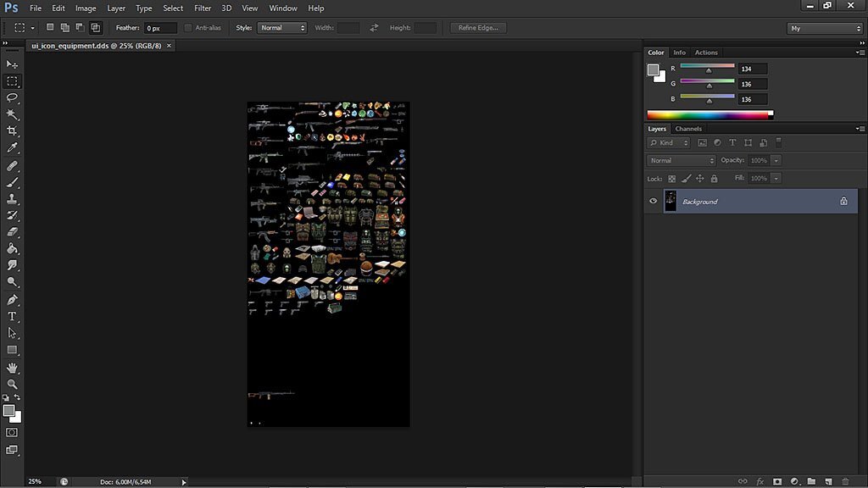Click the Refine Edge button
Viewport: 868px width, 488px height.
(479, 28)
